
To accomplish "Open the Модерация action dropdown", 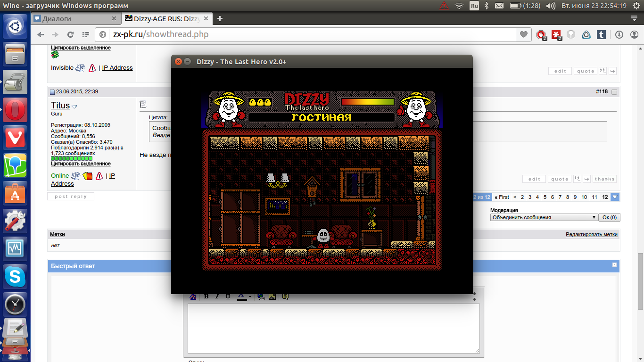I will click(x=544, y=217).
